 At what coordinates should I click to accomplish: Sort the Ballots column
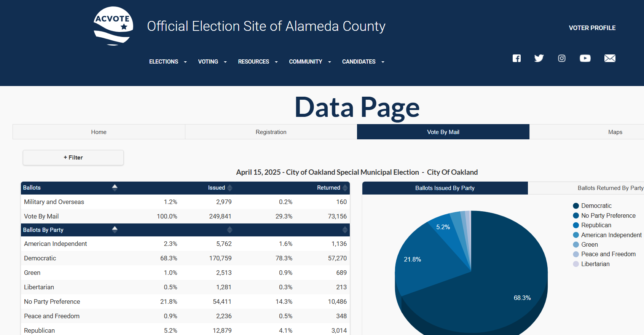click(115, 187)
